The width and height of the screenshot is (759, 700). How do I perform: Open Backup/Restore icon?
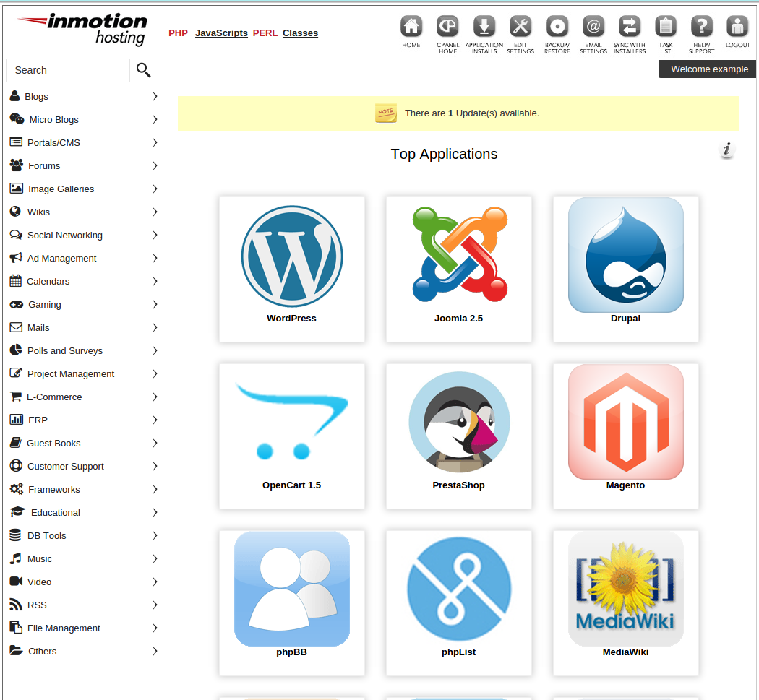(557, 27)
